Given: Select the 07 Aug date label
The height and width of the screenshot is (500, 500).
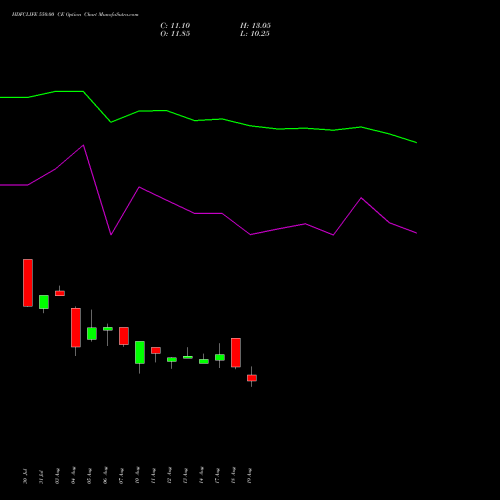Looking at the screenshot, I should tap(121, 475).
